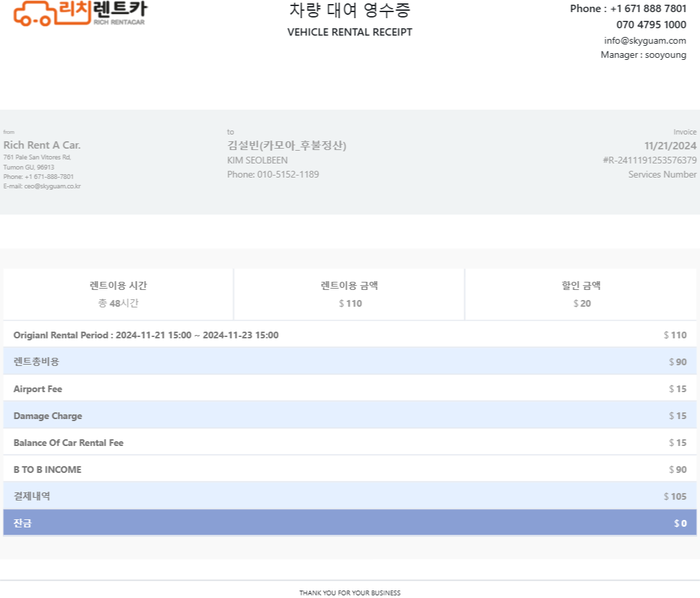The width and height of the screenshot is (700, 598).
Task: Click the 렌트총비용 row label
Action: (x=36, y=362)
